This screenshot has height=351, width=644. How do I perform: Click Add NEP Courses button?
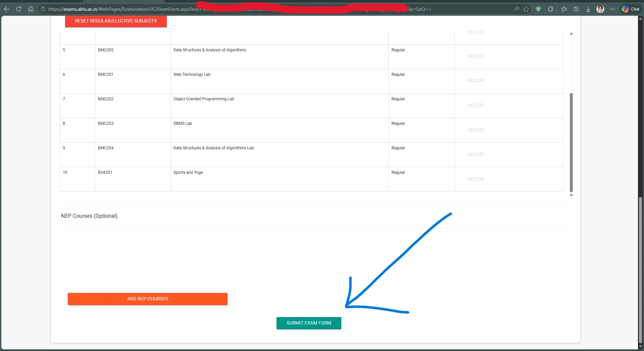(x=147, y=299)
